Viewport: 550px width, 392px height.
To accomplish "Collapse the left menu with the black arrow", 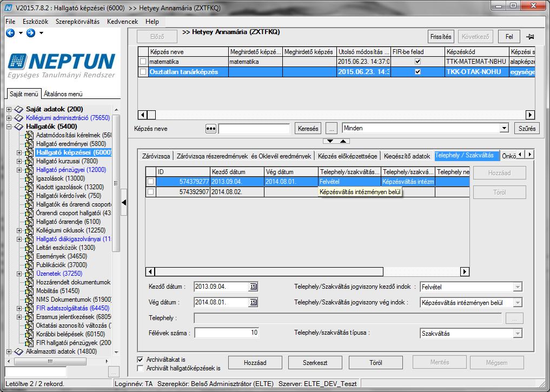I will (123, 202).
